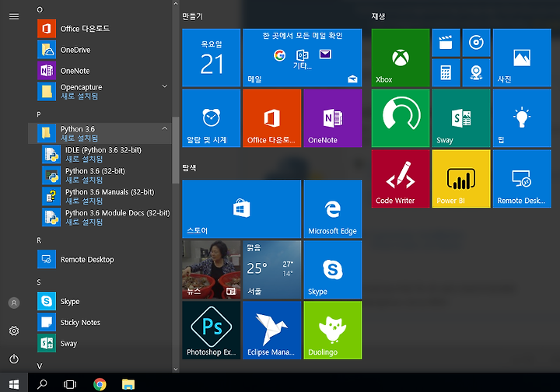This screenshot has width=560, height=392.
Task: Open OneNote in the app list
Action: (x=100, y=71)
